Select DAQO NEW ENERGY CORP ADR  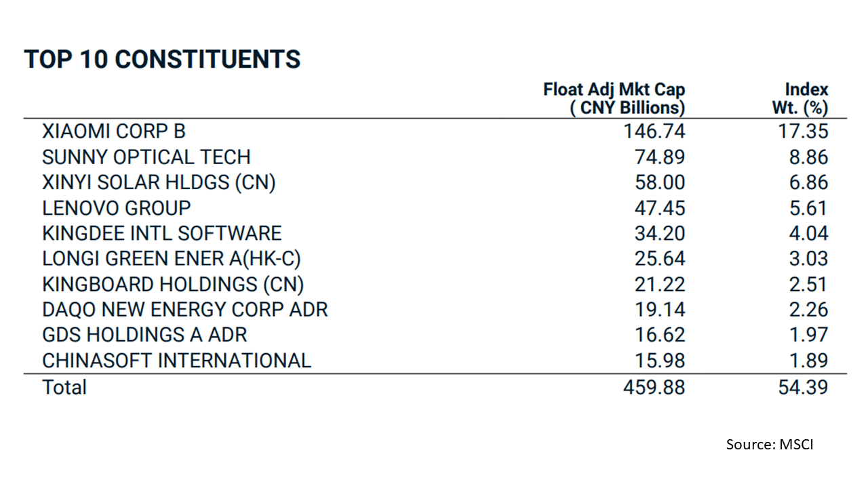[184, 310]
